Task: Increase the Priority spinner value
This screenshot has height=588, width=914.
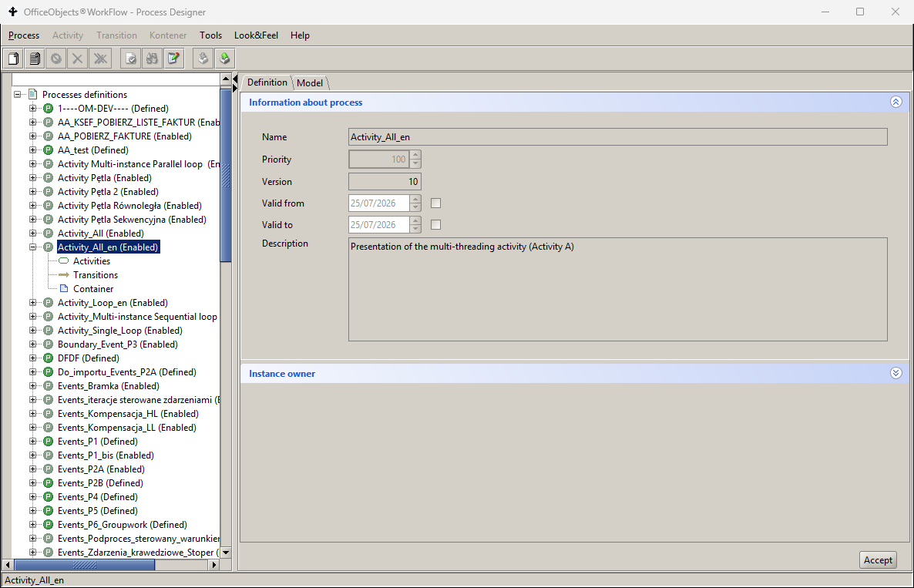Action: click(x=415, y=155)
